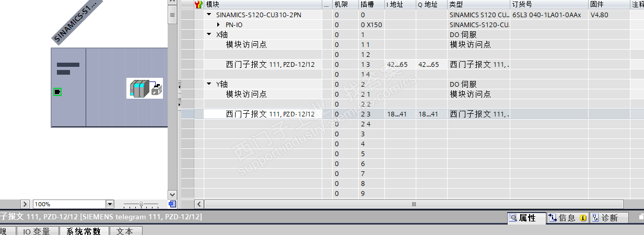The width and height of the screenshot is (644, 235).
Task: Click the zoom overview navigation icon
Action: tap(173, 204)
